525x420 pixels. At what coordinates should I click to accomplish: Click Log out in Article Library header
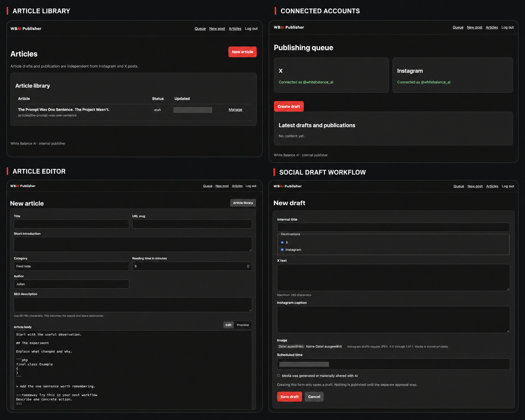coord(251,28)
